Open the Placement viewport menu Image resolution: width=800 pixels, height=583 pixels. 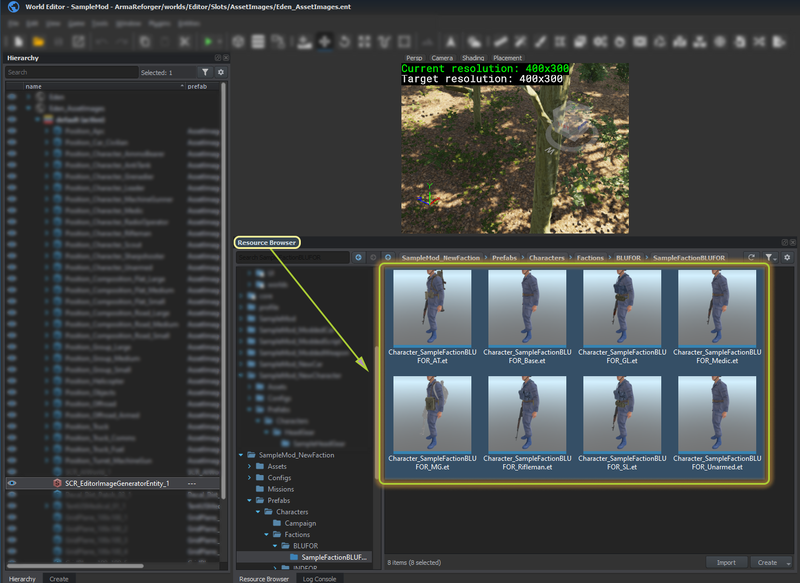(x=508, y=58)
